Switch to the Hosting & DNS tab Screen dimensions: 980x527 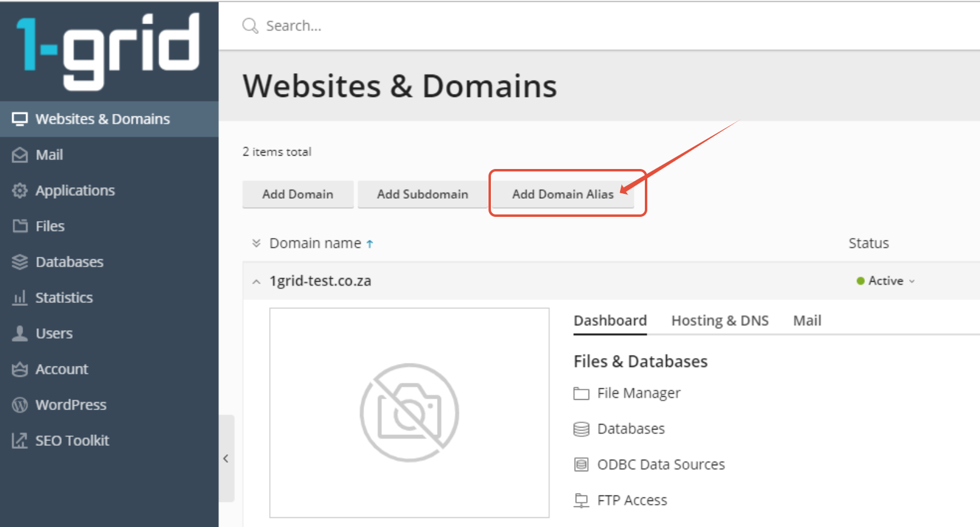point(720,320)
